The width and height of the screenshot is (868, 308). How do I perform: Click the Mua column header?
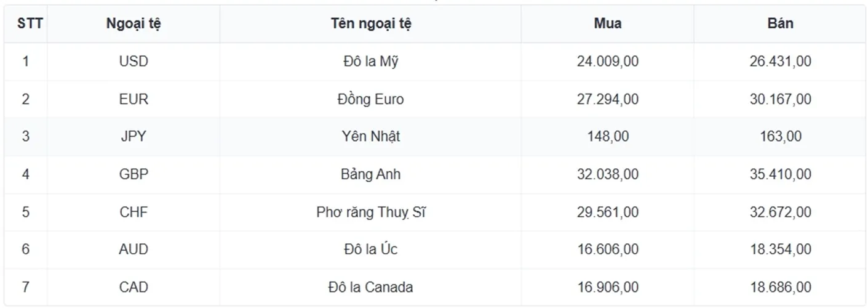(x=608, y=24)
